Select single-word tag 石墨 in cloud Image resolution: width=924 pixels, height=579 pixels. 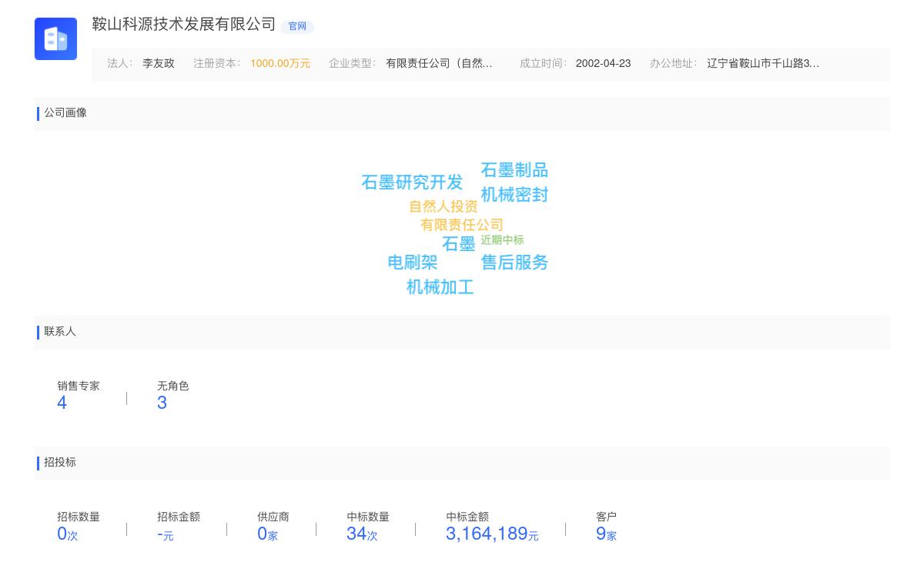tap(459, 244)
